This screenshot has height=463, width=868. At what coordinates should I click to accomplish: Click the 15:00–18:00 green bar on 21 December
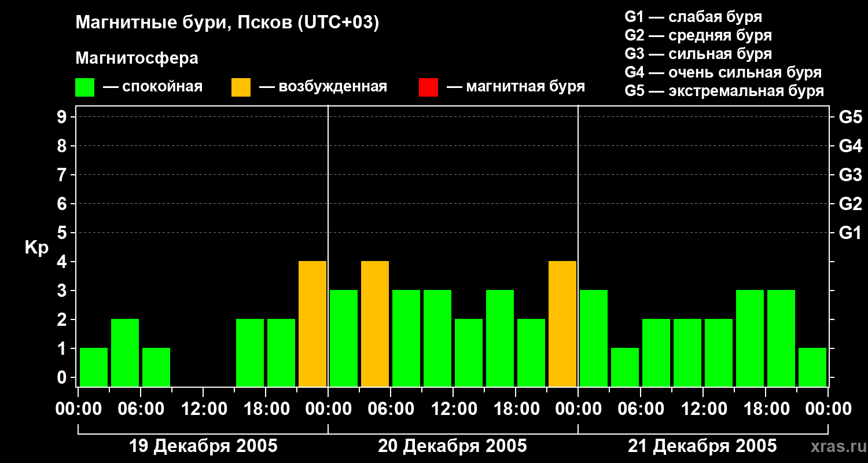(750, 338)
